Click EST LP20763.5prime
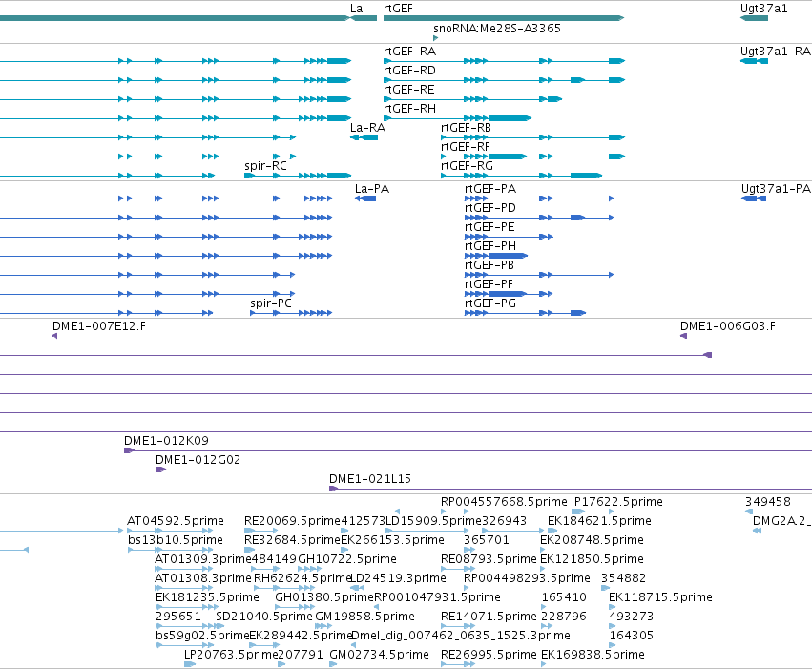The height and width of the screenshot is (669, 812). click(232, 655)
